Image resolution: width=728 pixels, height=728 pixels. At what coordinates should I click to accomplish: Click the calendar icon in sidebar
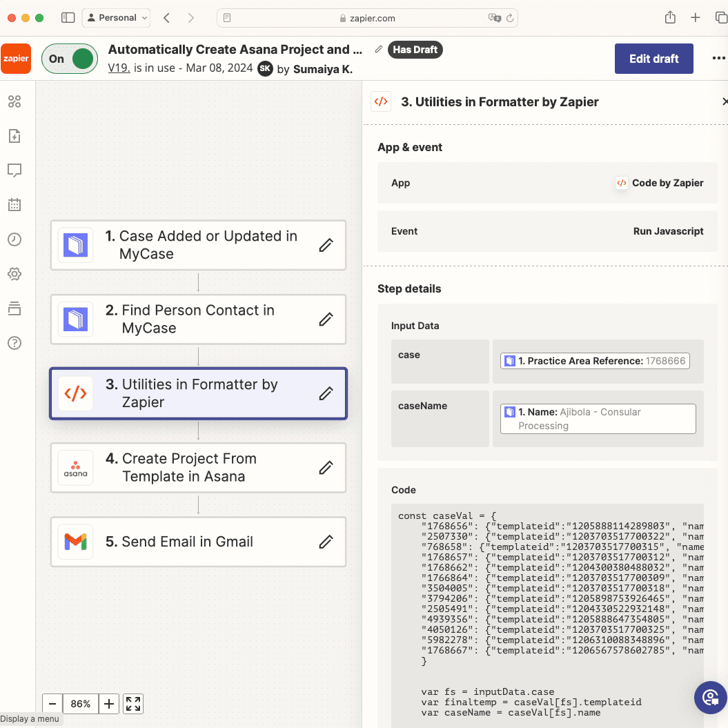tap(14, 205)
